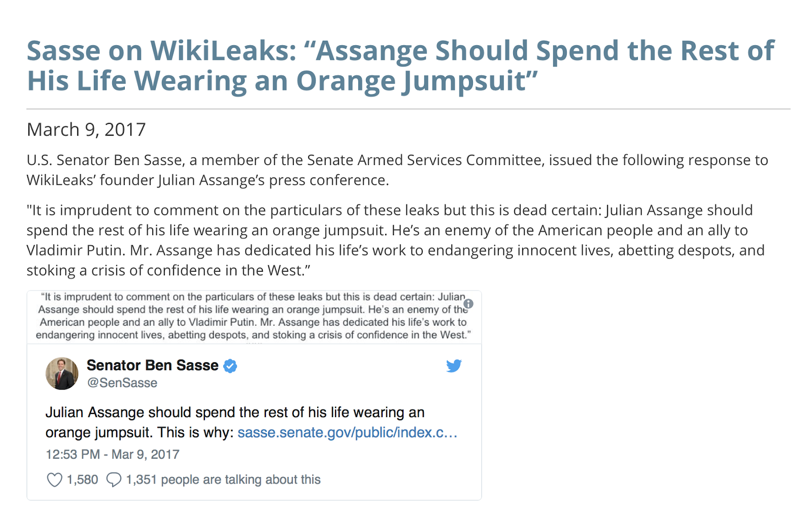Image resolution: width=812 pixels, height=508 pixels.
Task: Click the blue verified badge beside Sasse's name
Action: tap(230, 366)
